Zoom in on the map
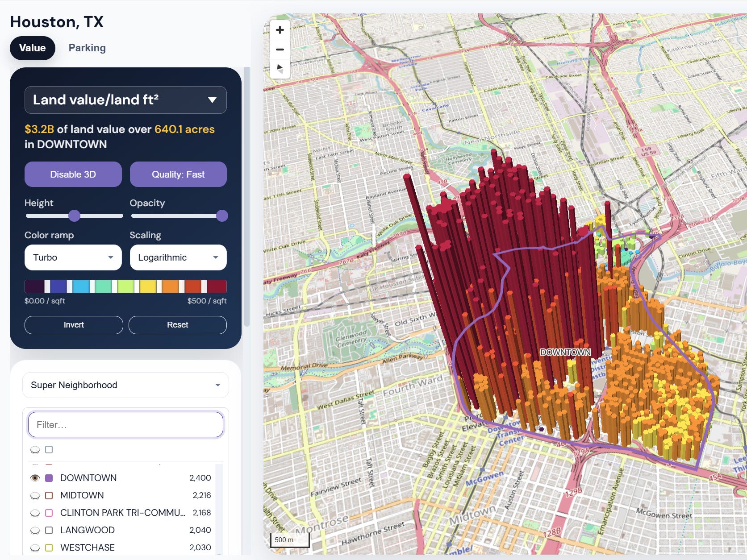Image resolution: width=747 pixels, height=560 pixels. 280,30
